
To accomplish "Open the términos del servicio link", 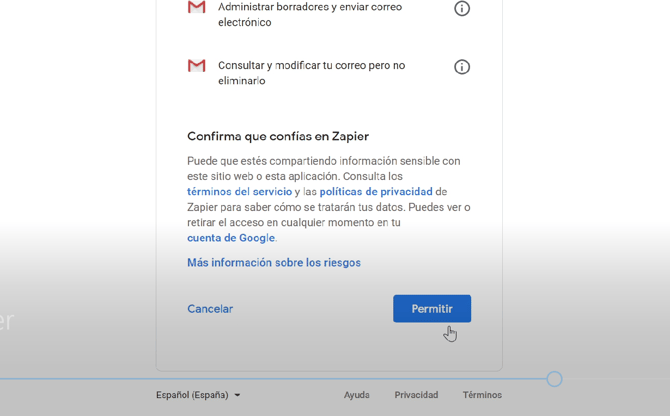I will point(239,192).
